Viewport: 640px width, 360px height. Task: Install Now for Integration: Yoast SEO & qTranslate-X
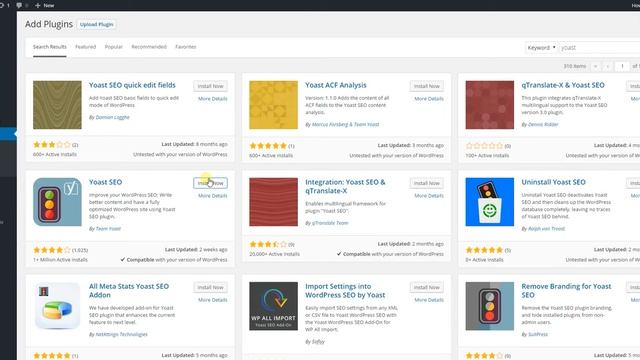tap(427, 183)
